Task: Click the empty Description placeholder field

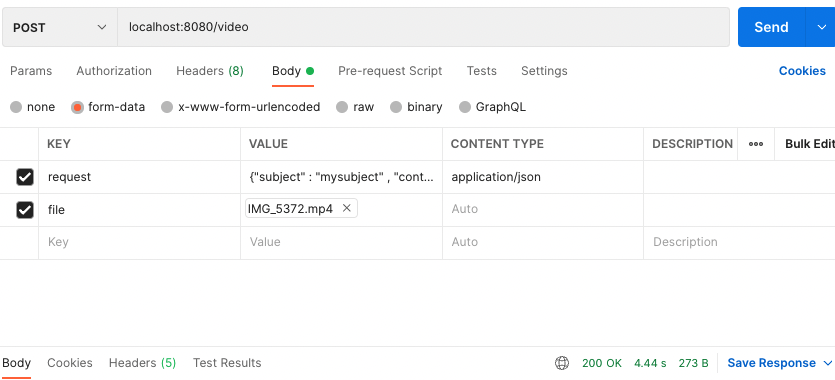Action: click(739, 242)
